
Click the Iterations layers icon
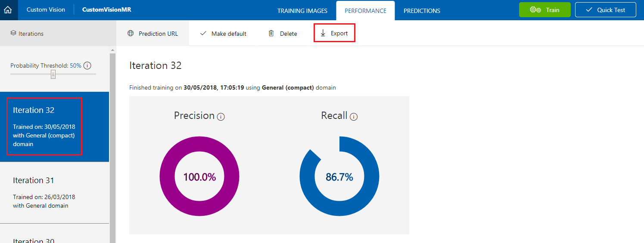[13, 33]
